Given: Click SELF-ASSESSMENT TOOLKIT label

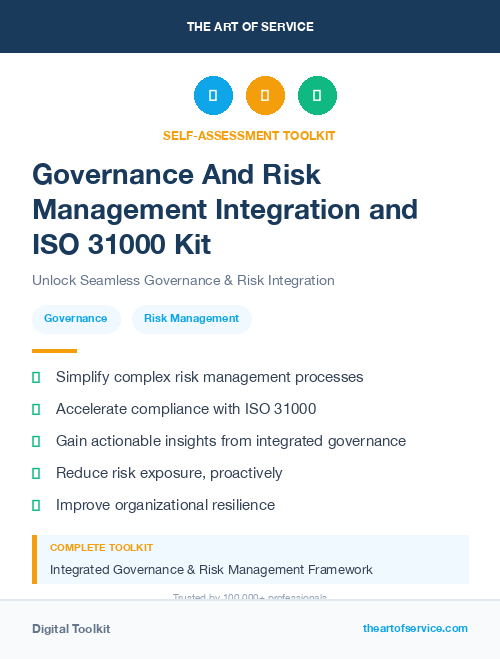Looking at the screenshot, I should (249, 136).
